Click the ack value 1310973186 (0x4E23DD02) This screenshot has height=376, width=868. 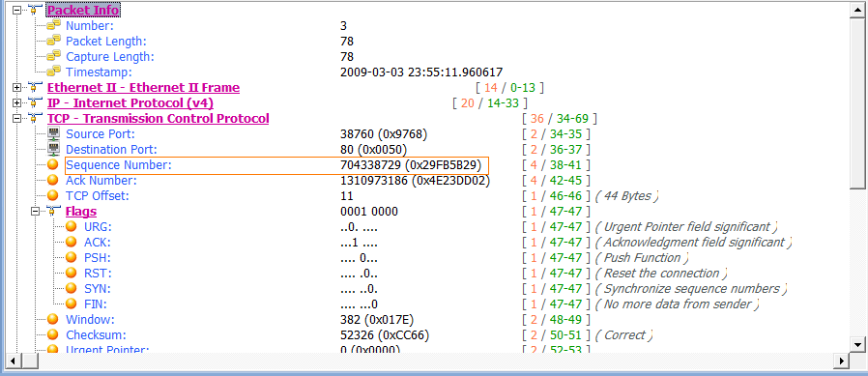416,181
